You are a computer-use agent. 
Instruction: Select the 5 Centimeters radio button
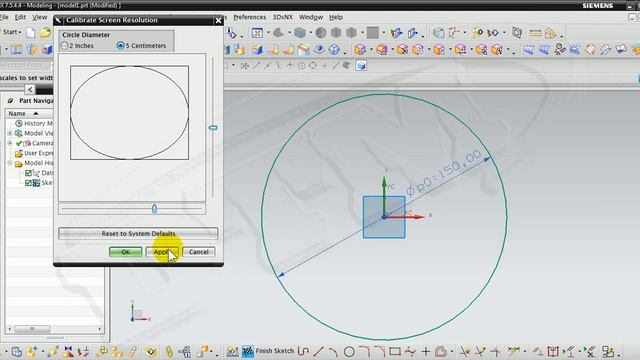click(120, 46)
